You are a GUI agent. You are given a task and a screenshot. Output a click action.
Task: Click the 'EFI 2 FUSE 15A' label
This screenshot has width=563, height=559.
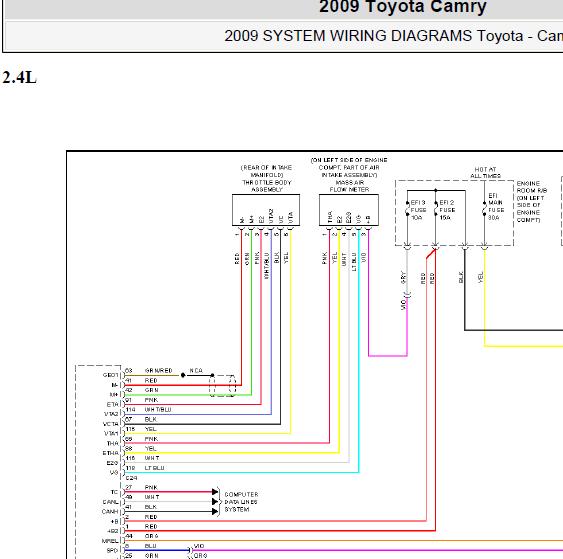(x=447, y=210)
